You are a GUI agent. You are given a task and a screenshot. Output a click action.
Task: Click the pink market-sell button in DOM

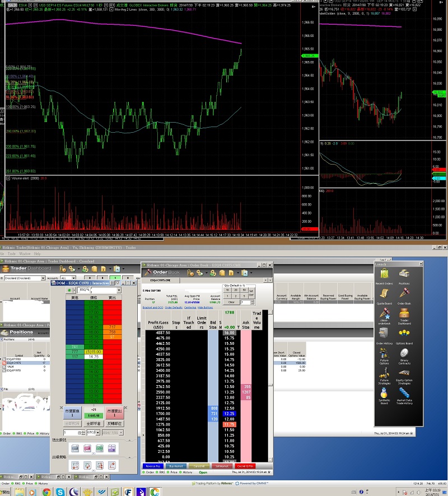[114, 413]
